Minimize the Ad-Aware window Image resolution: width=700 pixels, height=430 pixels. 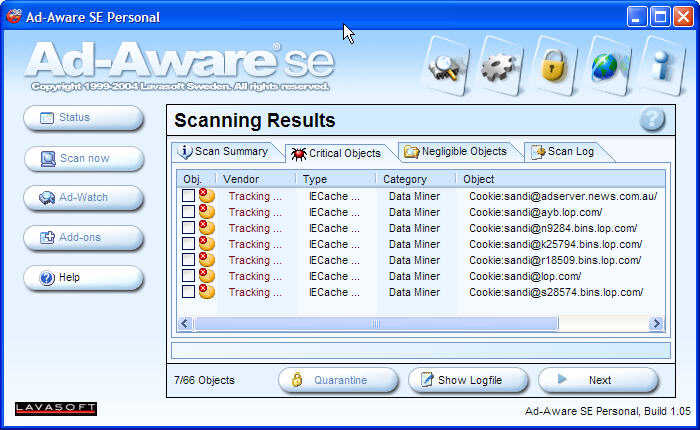tap(637, 17)
